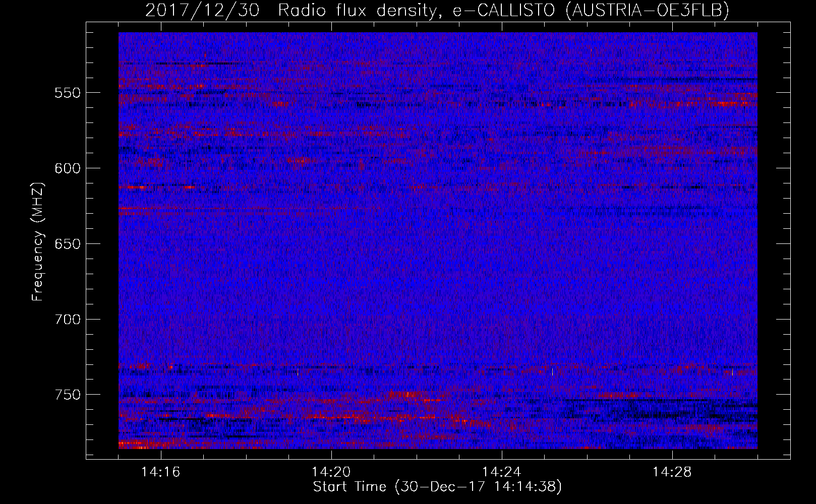
Task: Click the 650 frequency axis label
Action: (68, 244)
